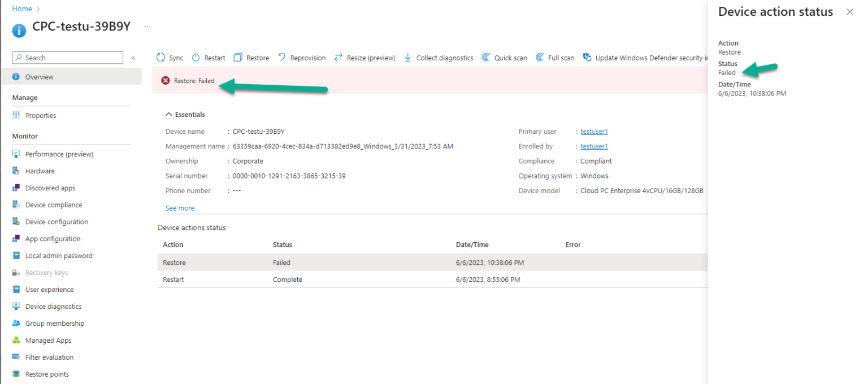Select the Restore Failed row in actions table

[x=339, y=262]
